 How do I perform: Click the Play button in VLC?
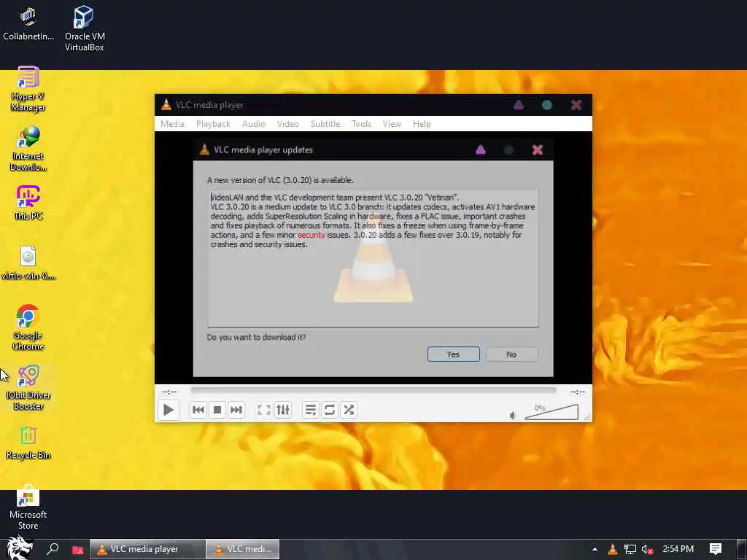pyautogui.click(x=169, y=410)
